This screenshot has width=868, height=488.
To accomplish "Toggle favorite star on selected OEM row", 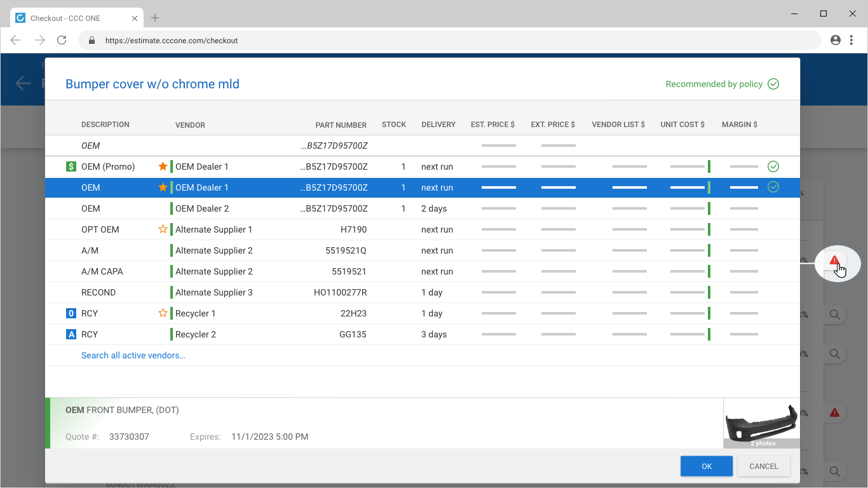I will (x=163, y=187).
